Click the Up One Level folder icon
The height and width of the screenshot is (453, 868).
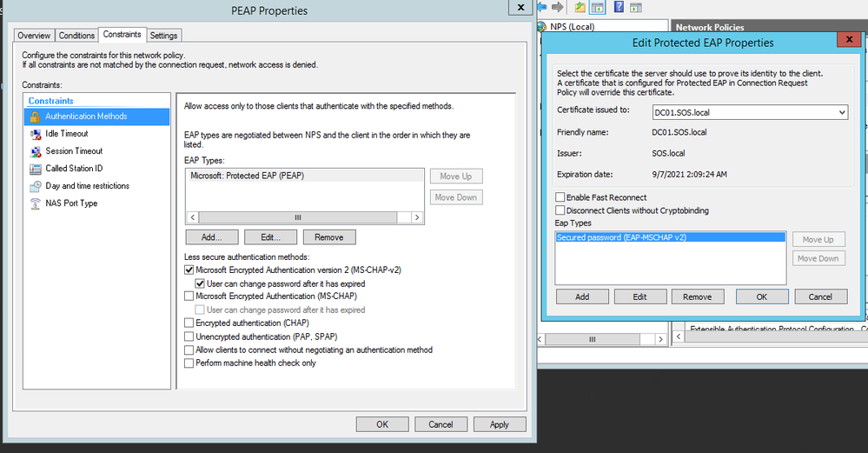point(580,7)
